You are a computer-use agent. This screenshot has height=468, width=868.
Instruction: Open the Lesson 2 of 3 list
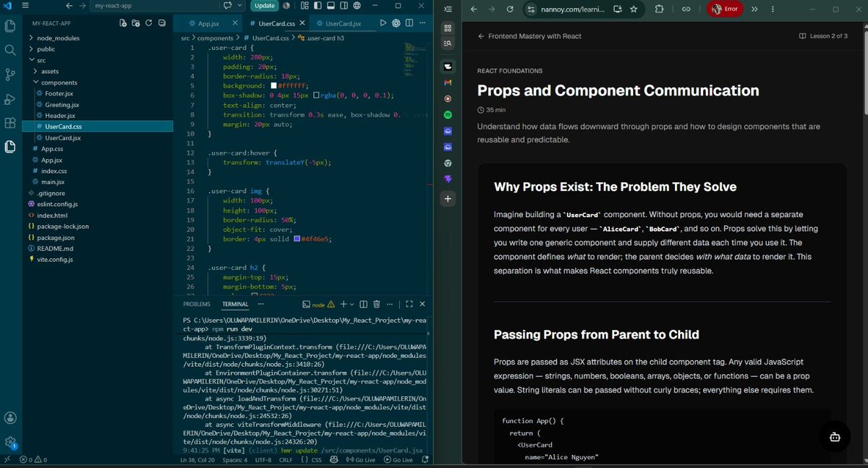click(x=823, y=36)
